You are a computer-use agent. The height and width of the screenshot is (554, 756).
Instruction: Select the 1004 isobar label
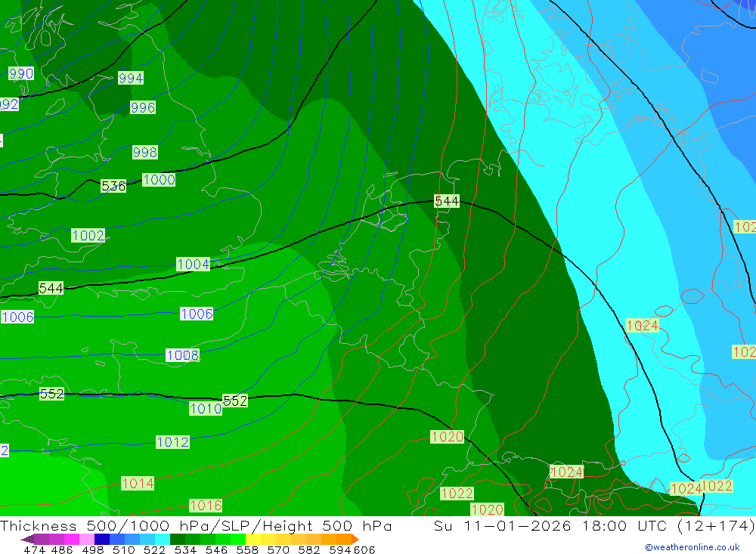tap(194, 265)
